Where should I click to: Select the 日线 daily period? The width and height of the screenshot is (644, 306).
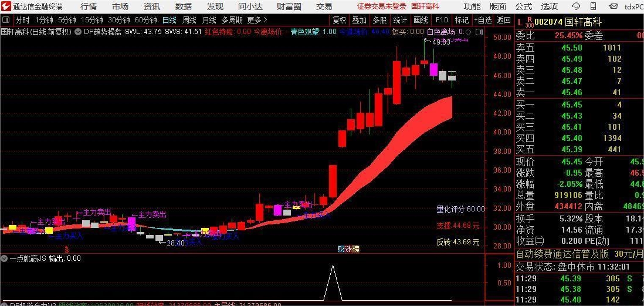[170, 20]
